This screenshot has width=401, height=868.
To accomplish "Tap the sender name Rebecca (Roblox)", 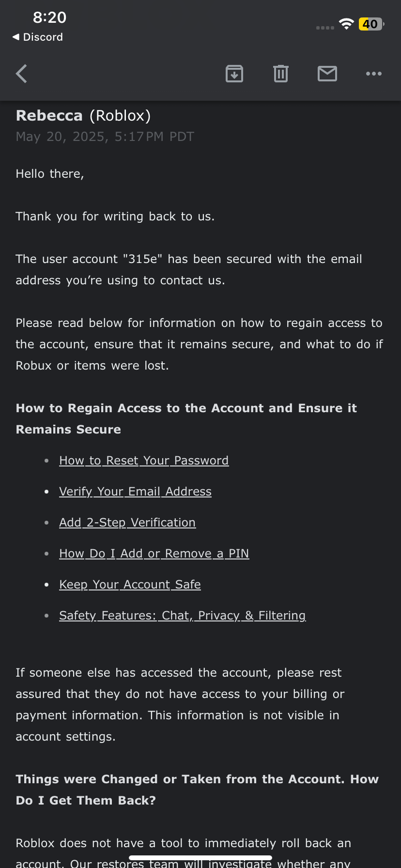I will [x=83, y=116].
